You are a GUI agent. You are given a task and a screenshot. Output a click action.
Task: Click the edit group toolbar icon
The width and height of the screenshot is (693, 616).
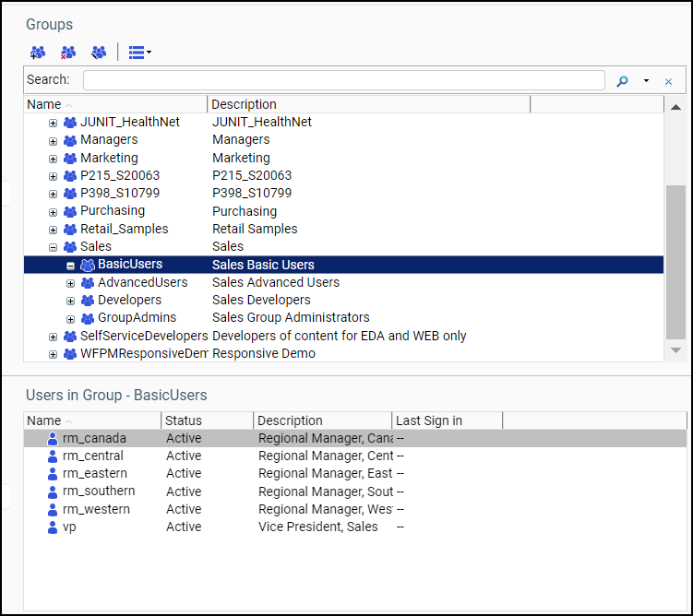(99, 53)
